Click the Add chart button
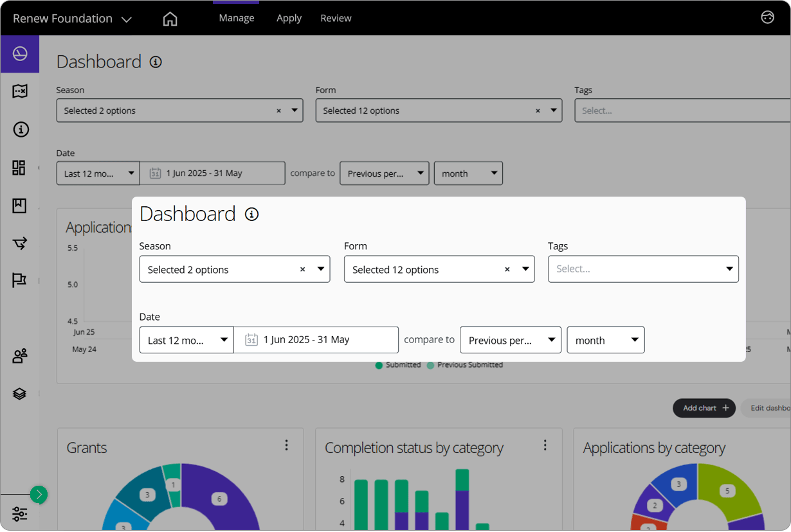 pos(704,408)
